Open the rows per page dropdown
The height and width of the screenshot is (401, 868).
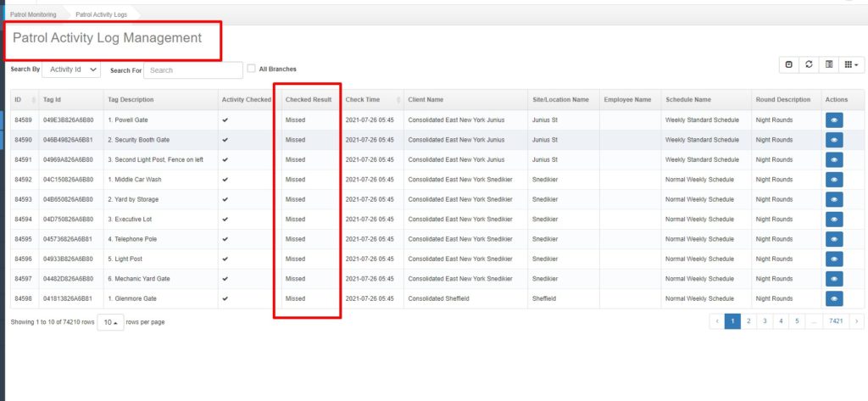coord(109,323)
